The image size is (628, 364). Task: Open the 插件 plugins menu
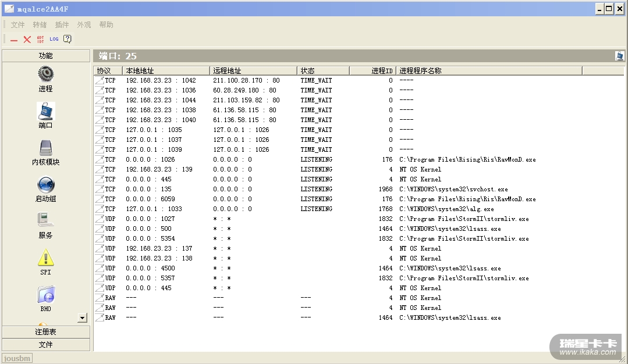click(x=62, y=25)
